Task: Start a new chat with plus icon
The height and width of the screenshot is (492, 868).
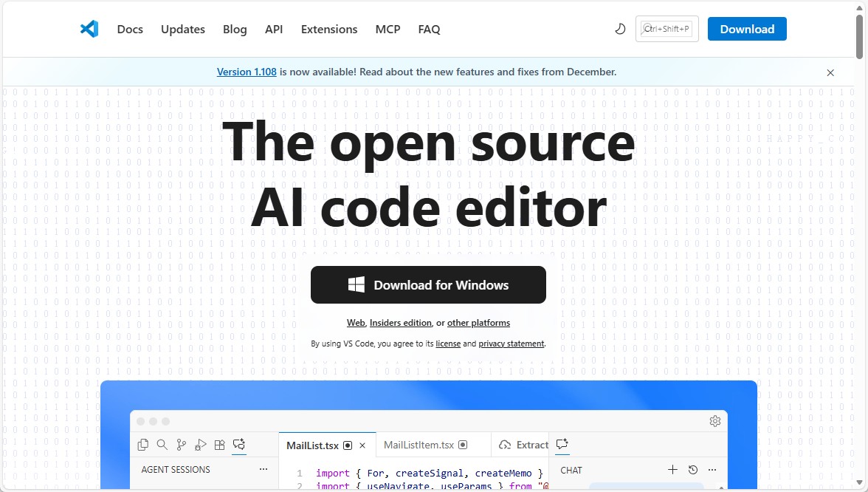Action: 672,470
